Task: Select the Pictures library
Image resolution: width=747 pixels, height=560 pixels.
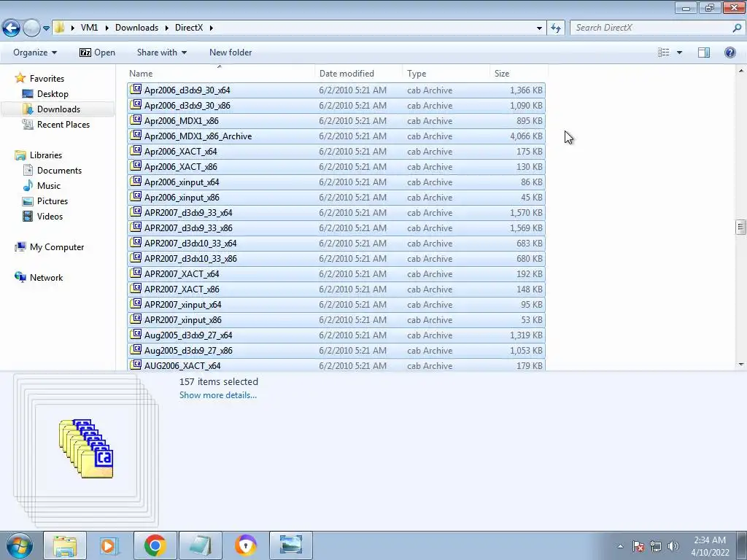Action: [x=53, y=201]
